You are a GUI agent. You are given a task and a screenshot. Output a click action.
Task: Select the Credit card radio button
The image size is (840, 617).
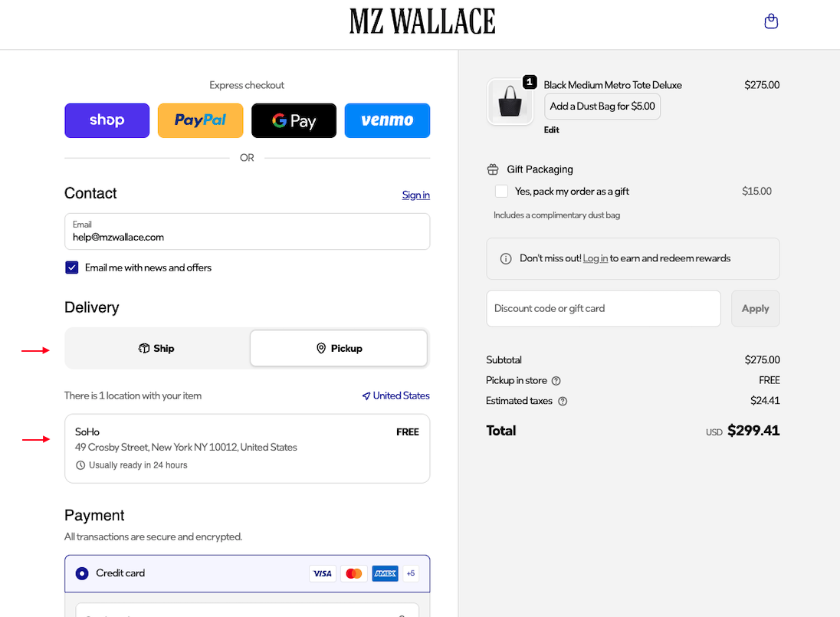[x=82, y=573]
